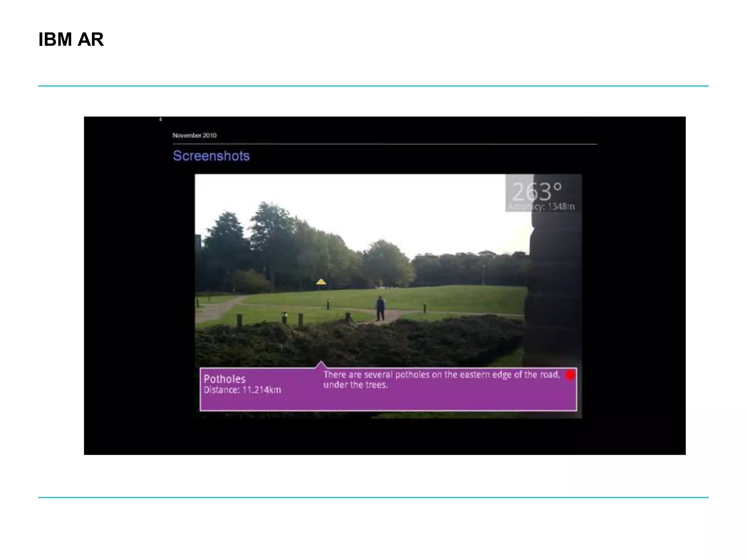Click the 263° compass heading readout
This screenshot has height=560, width=747.
537,192
